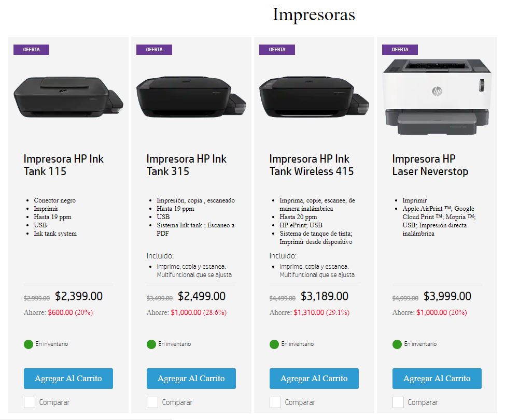Open the HP Ink Tank 115 product image
This screenshot has height=420, width=505.
pyautogui.click(x=68, y=97)
